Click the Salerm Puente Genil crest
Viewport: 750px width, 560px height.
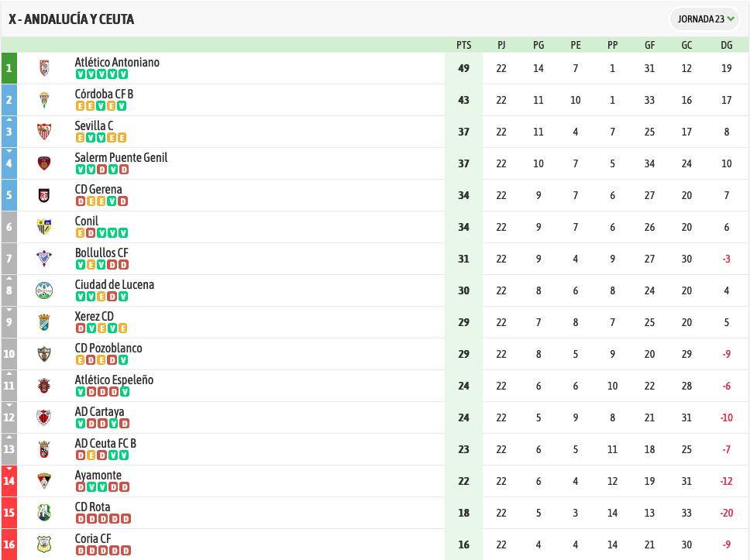pyautogui.click(x=44, y=163)
